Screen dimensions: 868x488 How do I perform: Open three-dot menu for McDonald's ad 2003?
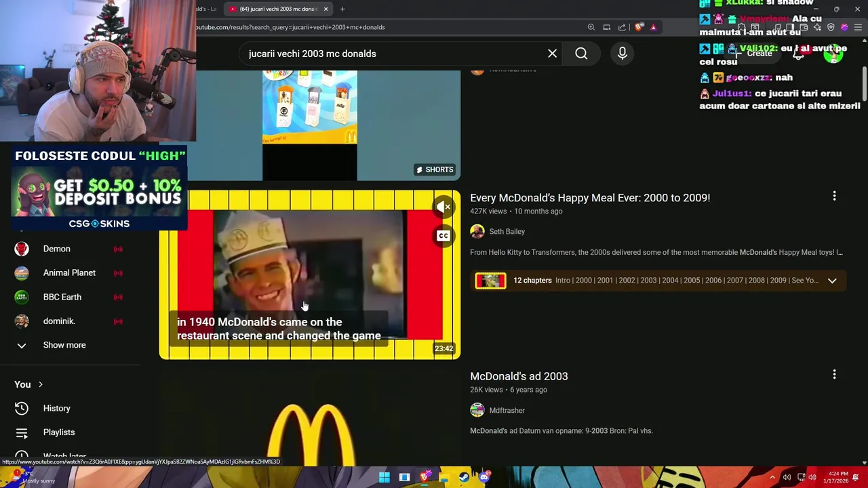(834, 374)
